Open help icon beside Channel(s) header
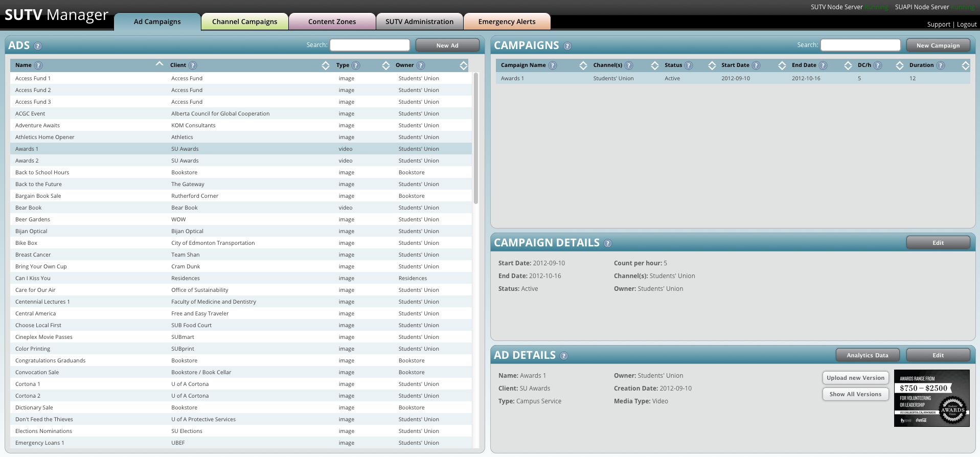Screen dimensions: 980x457 629,65
